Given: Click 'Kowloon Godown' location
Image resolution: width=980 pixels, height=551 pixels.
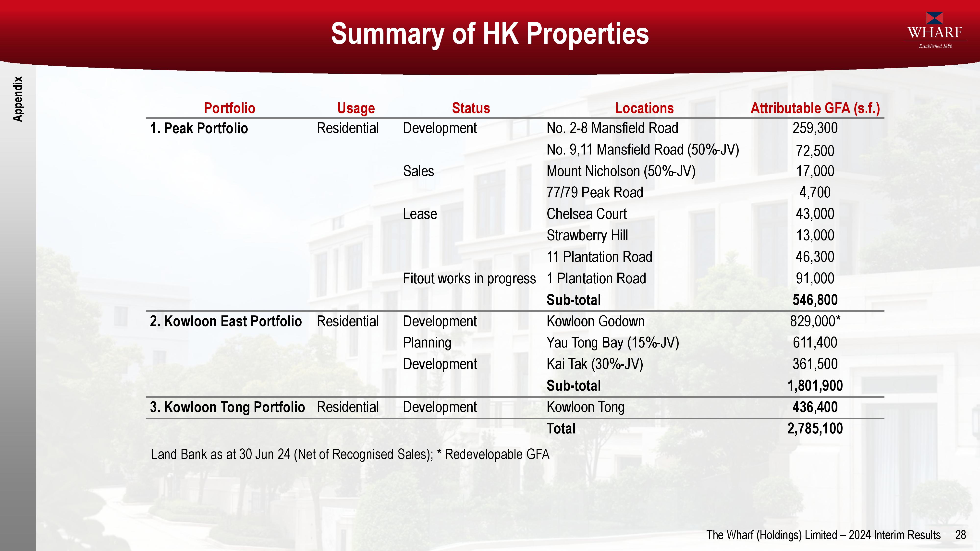Looking at the screenshot, I should tap(596, 321).
